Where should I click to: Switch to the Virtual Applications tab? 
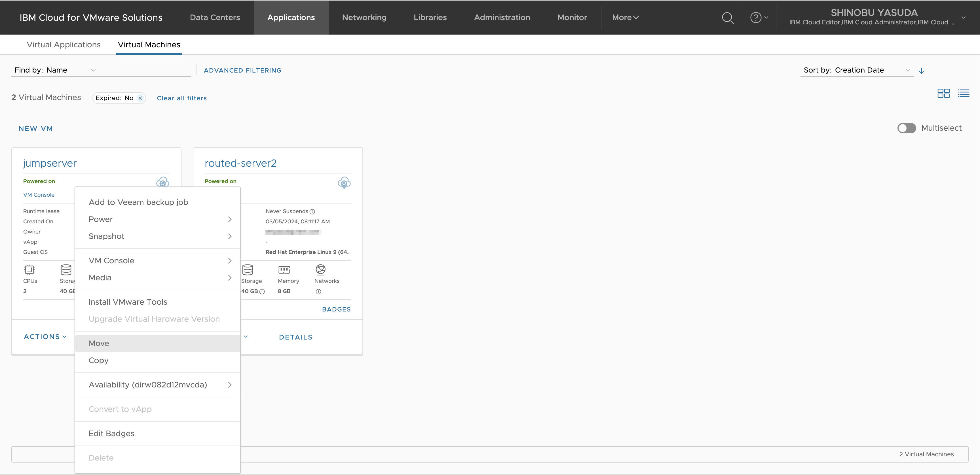pos(64,45)
